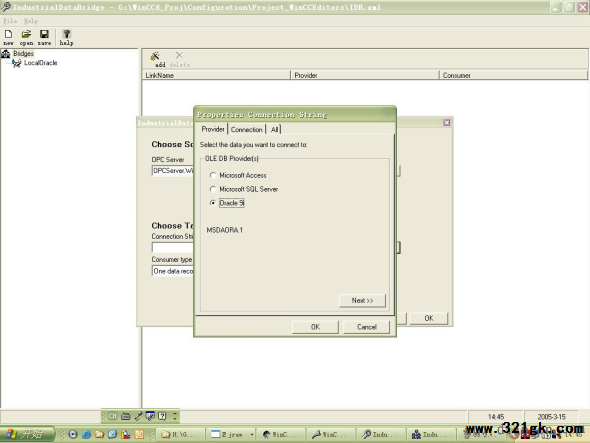This screenshot has height=443, width=590.
Task: Switch to the H:\G... taskbar window
Action: coord(180,435)
